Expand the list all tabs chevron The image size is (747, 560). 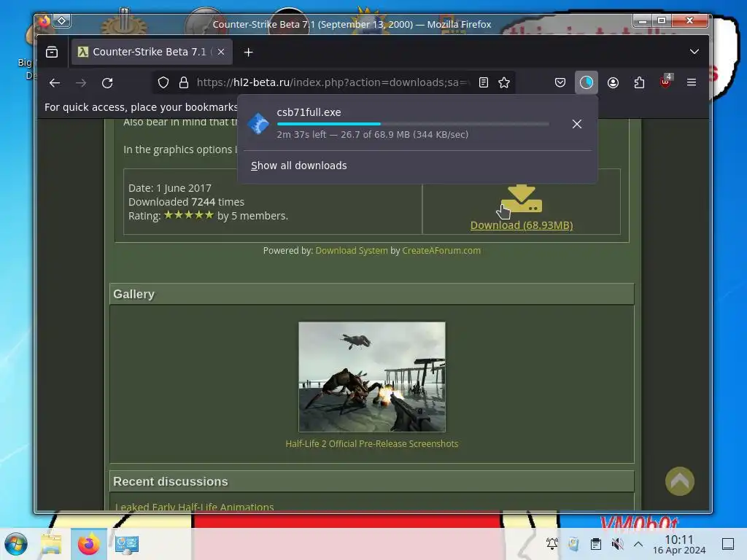[x=694, y=52]
